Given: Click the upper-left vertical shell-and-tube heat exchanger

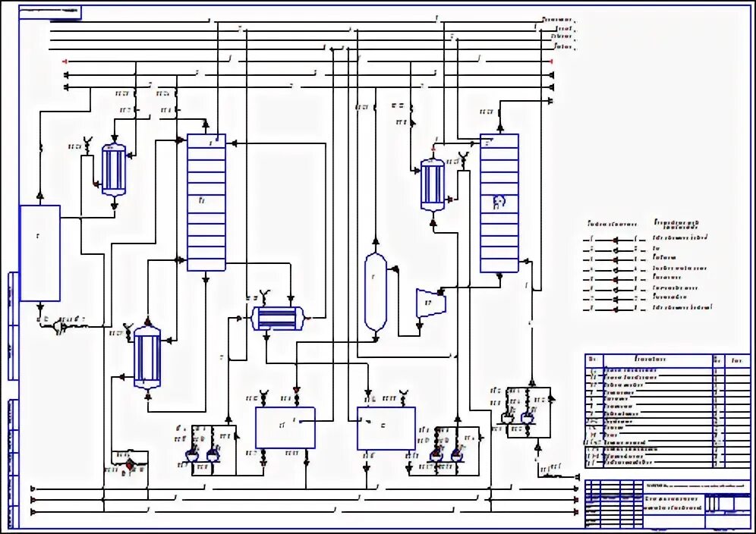Looking at the screenshot, I should tap(114, 170).
